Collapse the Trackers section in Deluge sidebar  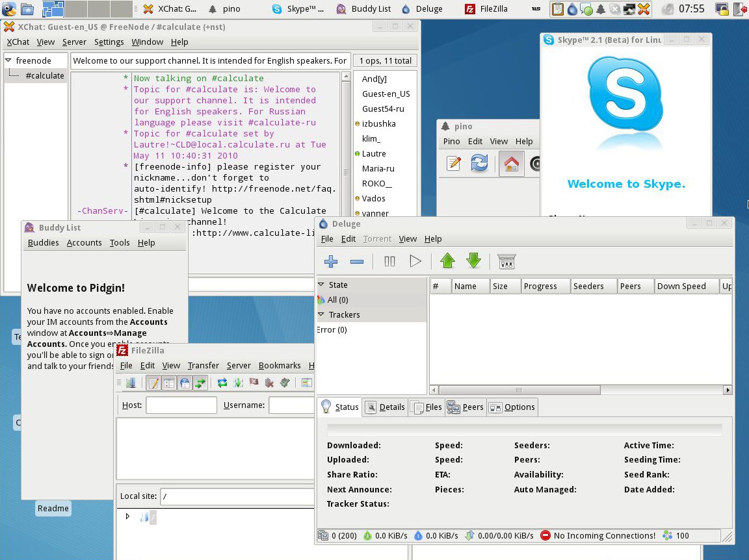pyautogui.click(x=321, y=314)
